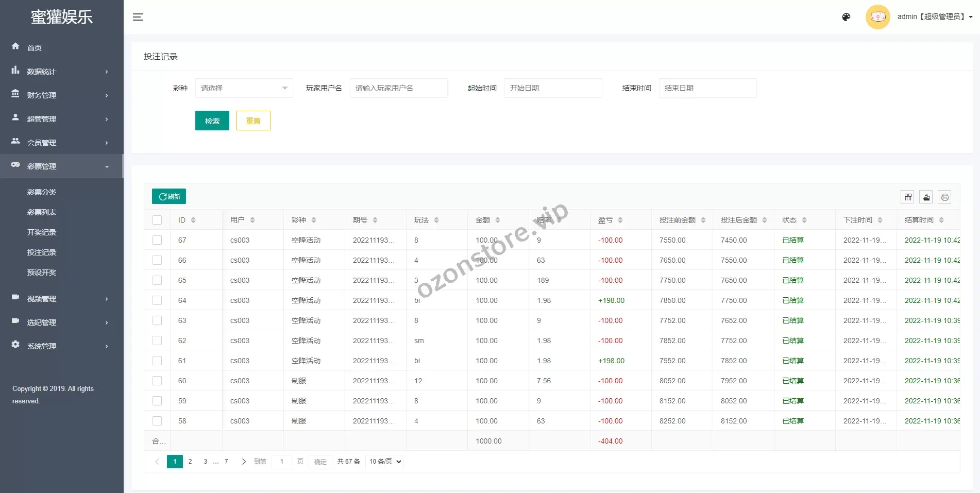The height and width of the screenshot is (493, 980).
Task: Open the 10 条/页 page size dropdown
Action: (x=384, y=462)
